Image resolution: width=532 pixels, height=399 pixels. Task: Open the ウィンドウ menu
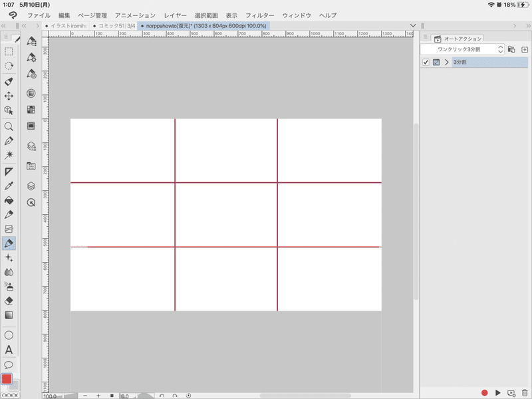(297, 15)
